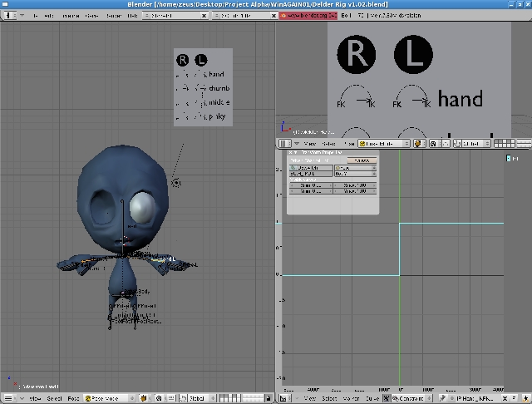Delete the current screen layout
532x404 pixels.
204,16
